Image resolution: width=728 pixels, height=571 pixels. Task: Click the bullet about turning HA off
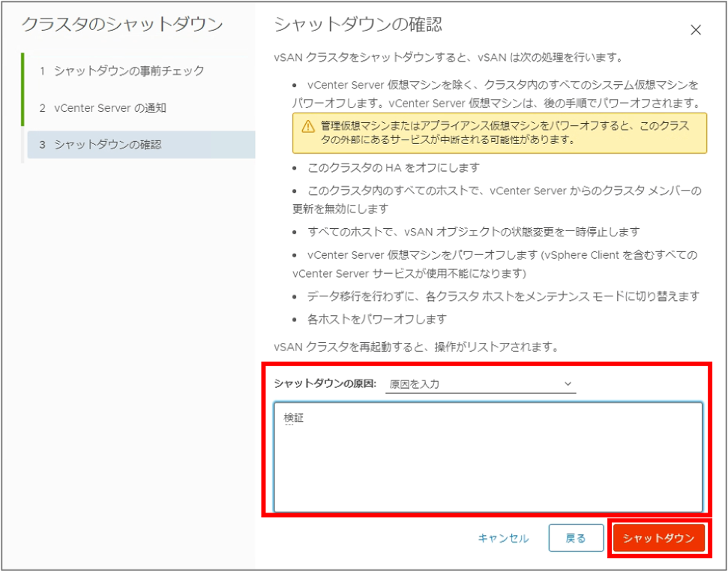[394, 167]
